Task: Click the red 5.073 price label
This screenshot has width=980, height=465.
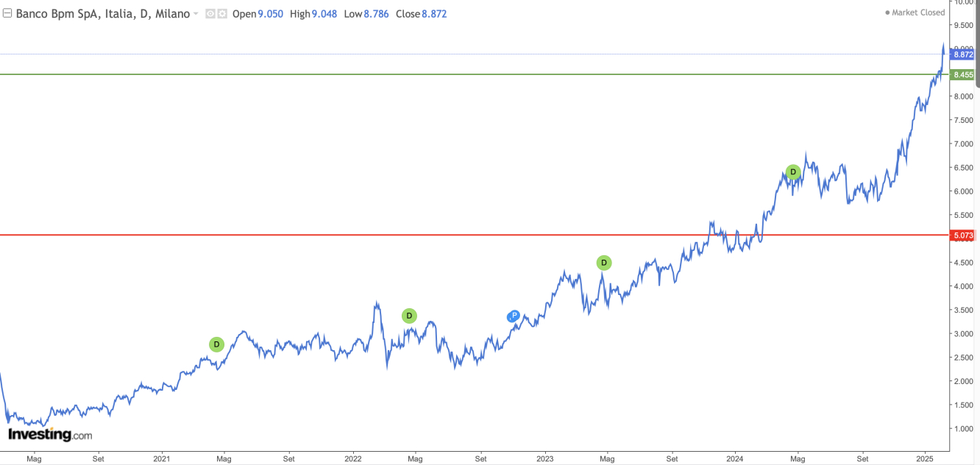Action: pyautogui.click(x=962, y=235)
